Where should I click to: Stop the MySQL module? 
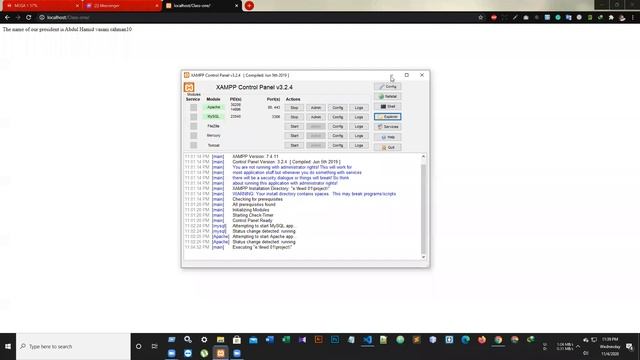(x=294, y=117)
